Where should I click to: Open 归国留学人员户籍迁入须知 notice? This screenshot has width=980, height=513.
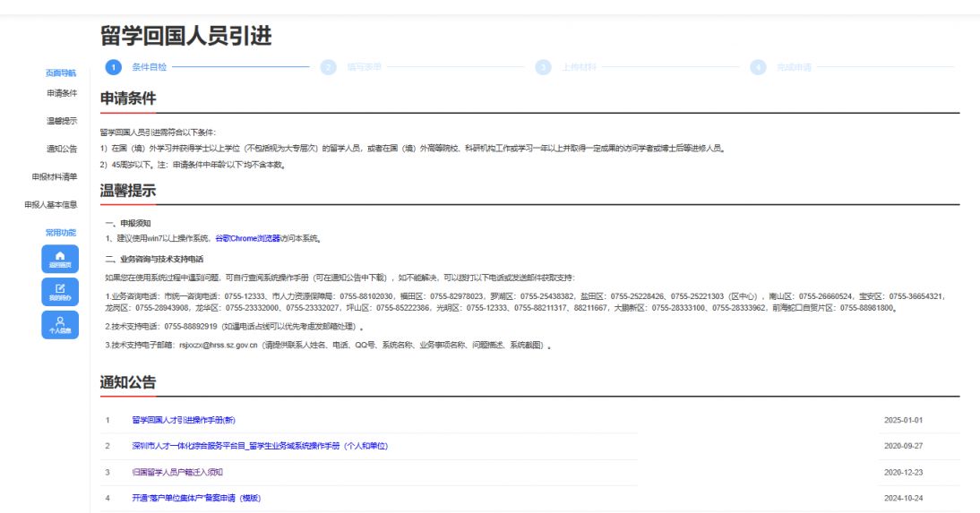click(x=176, y=472)
